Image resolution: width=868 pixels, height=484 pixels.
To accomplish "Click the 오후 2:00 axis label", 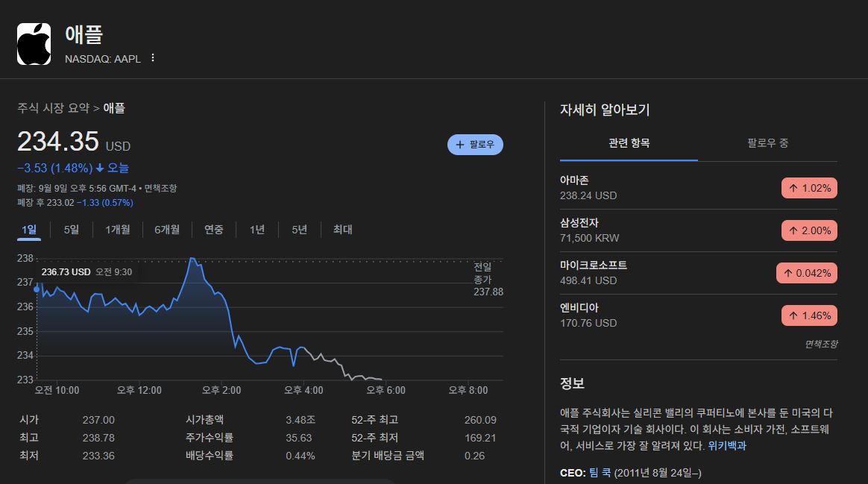I will click(221, 391).
